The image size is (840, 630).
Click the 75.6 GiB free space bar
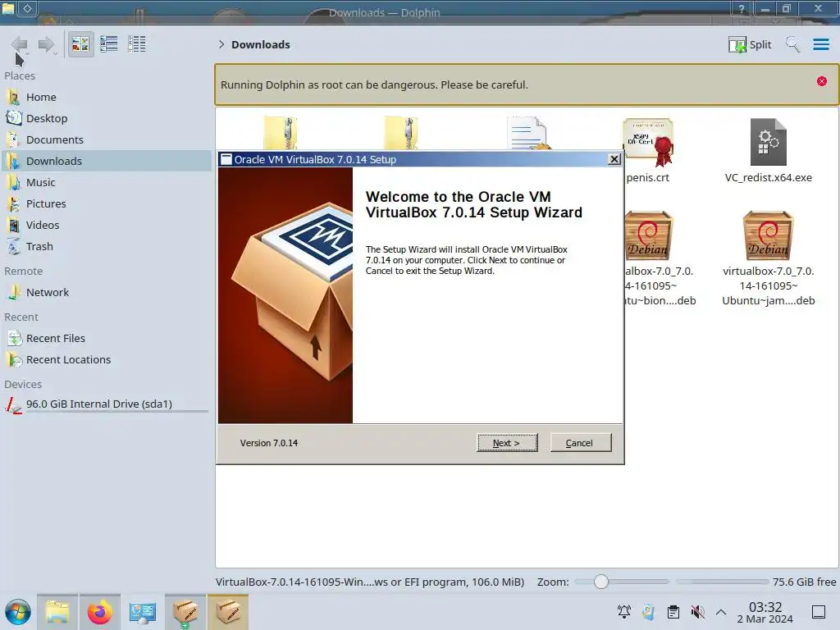click(x=722, y=582)
